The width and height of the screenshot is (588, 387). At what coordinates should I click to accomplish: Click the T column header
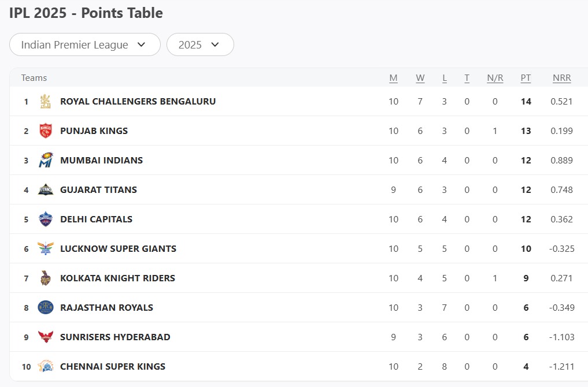click(467, 78)
